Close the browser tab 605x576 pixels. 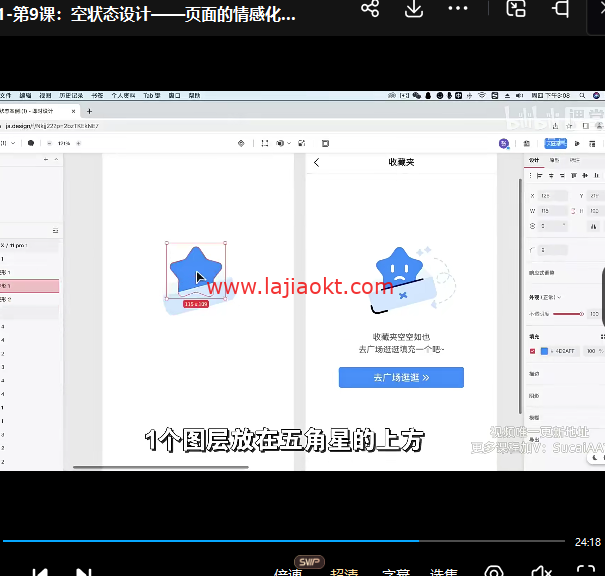point(73,111)
